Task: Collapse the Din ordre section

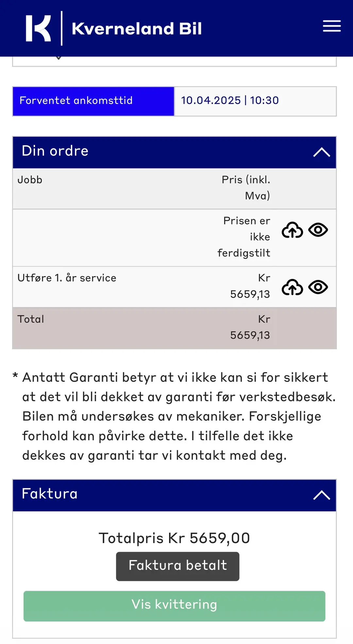Action: (322, 152)
